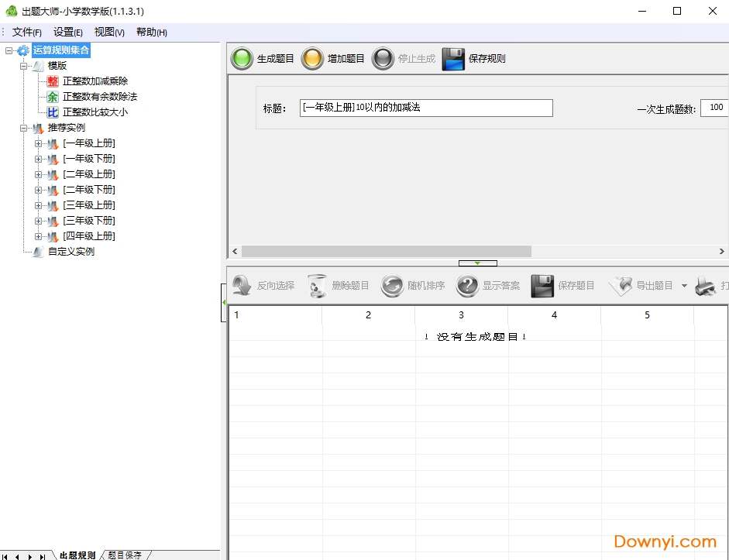Open the 导出题目 dropdown arrow

684,286
